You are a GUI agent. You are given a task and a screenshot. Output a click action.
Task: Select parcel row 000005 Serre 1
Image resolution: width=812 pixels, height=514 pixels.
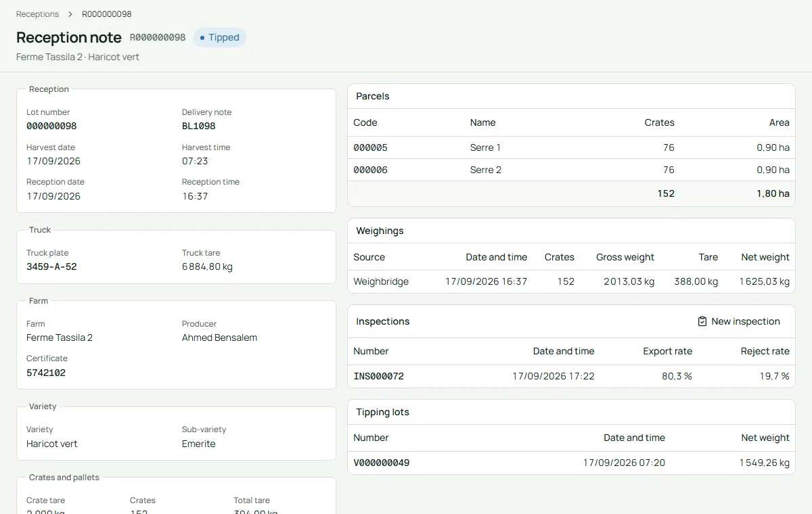coord(571,147)
